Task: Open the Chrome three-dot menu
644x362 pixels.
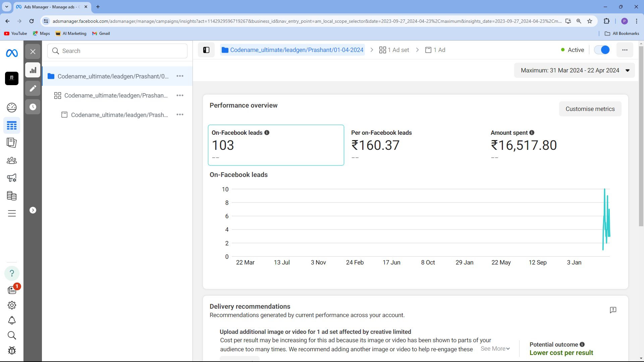Action: (x=637, y=21)
